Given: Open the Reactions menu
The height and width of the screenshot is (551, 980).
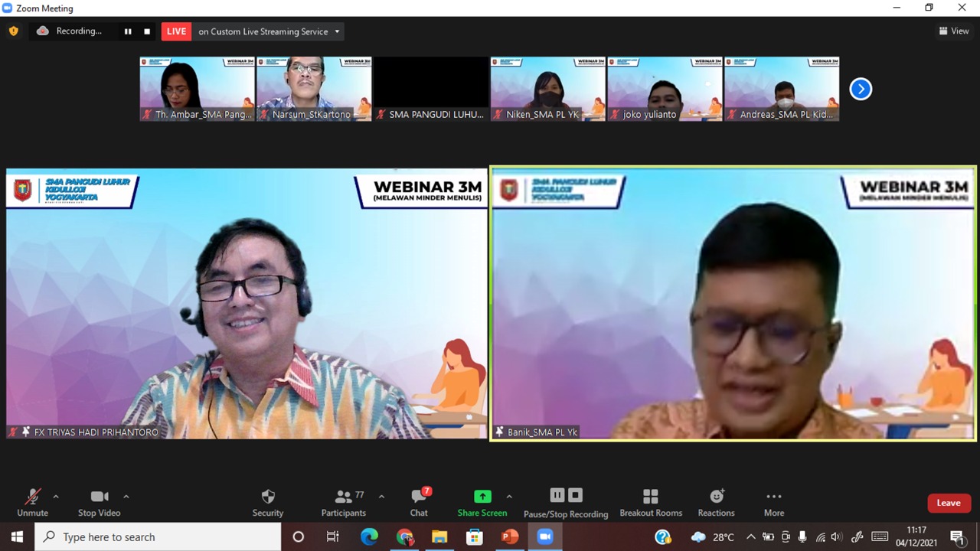Looking at the screenshot, I should (716, 503).
